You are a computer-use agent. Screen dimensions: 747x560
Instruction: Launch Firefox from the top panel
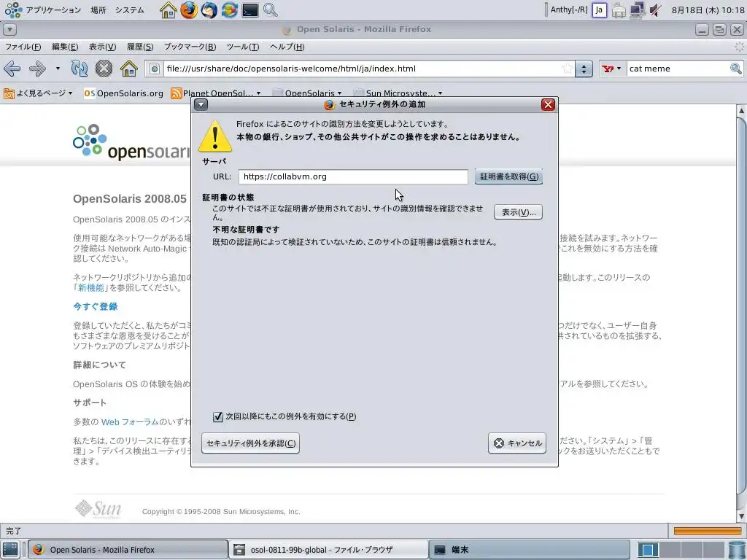pos(189,10)
